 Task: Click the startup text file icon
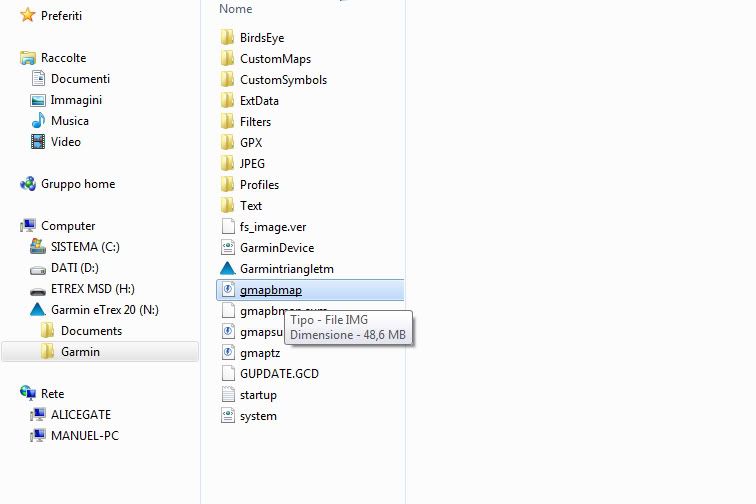228,395
